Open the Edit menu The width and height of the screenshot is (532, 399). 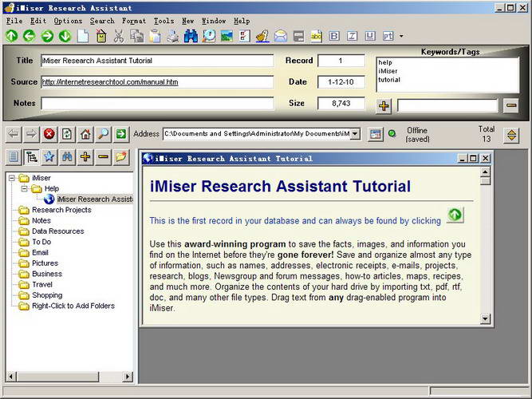pos(38,21)
